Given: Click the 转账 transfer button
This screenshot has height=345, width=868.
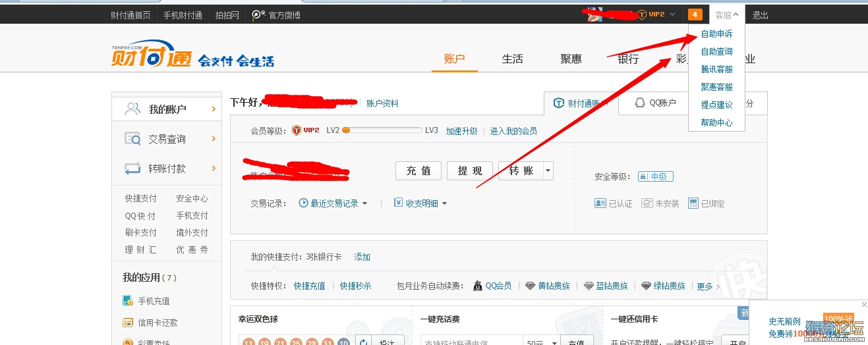Looking at the screenshot, I should (x=521, y=171).
